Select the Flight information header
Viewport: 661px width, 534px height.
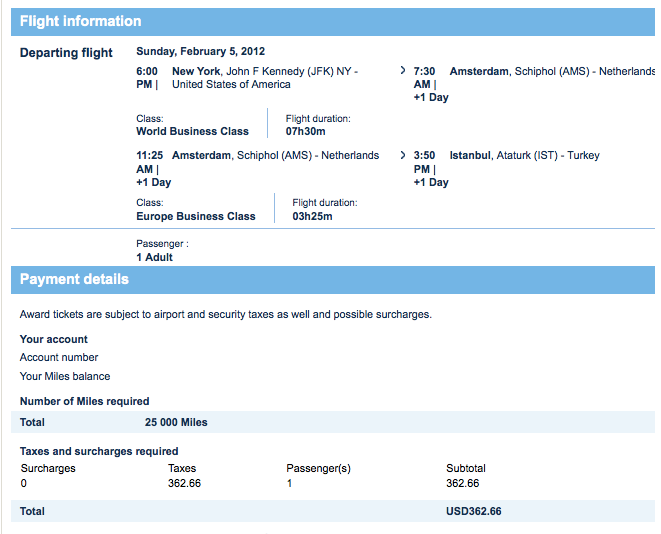point(333,21)
